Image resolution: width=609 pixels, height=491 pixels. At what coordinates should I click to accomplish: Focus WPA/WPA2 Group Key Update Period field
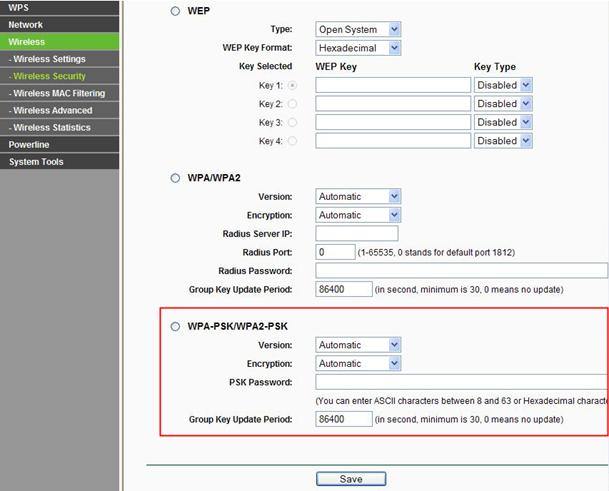[344, 289]
